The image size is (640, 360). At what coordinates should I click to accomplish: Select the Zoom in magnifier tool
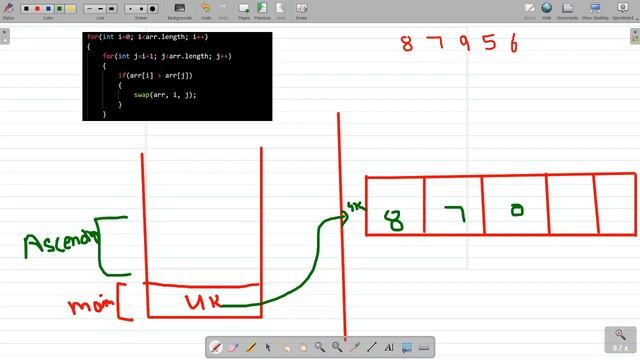click(x=320, y=347)
